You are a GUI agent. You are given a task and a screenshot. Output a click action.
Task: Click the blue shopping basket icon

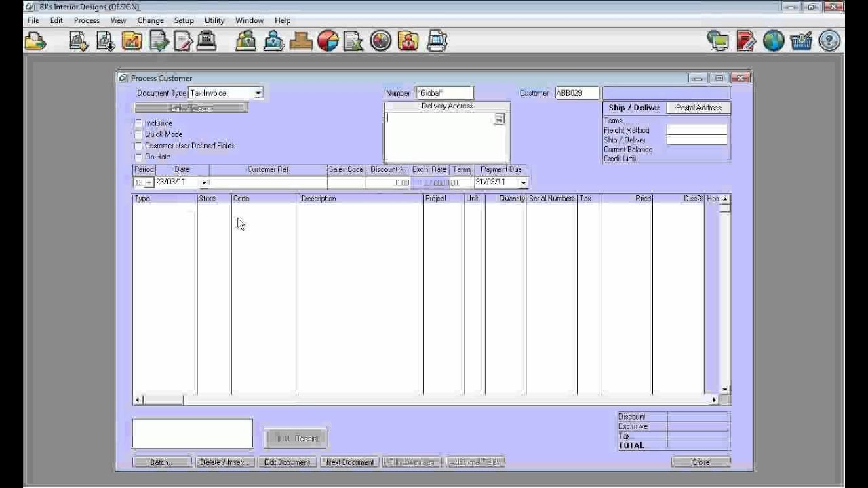click(802, 41)
